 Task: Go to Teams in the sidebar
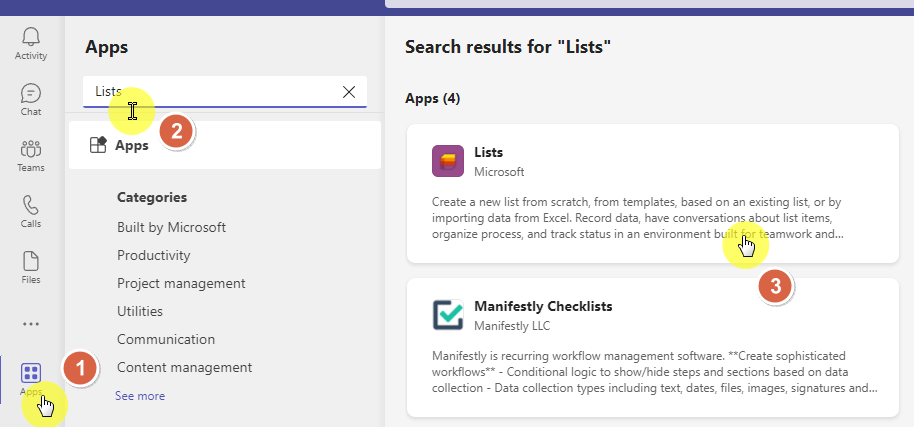[31, 155]
